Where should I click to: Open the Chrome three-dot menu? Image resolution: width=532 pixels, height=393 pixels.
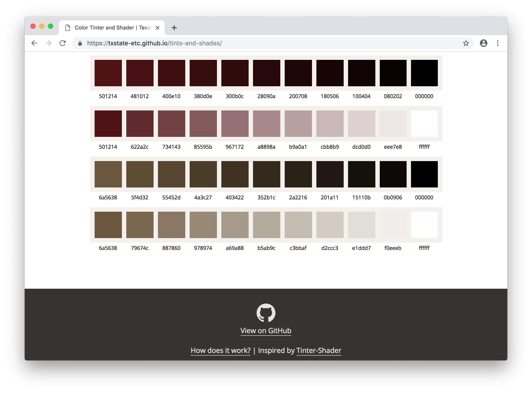498,43
